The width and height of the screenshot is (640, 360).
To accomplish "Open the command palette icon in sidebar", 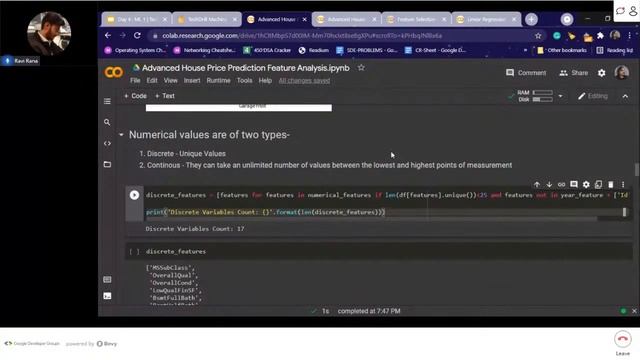I will [107, 280].
